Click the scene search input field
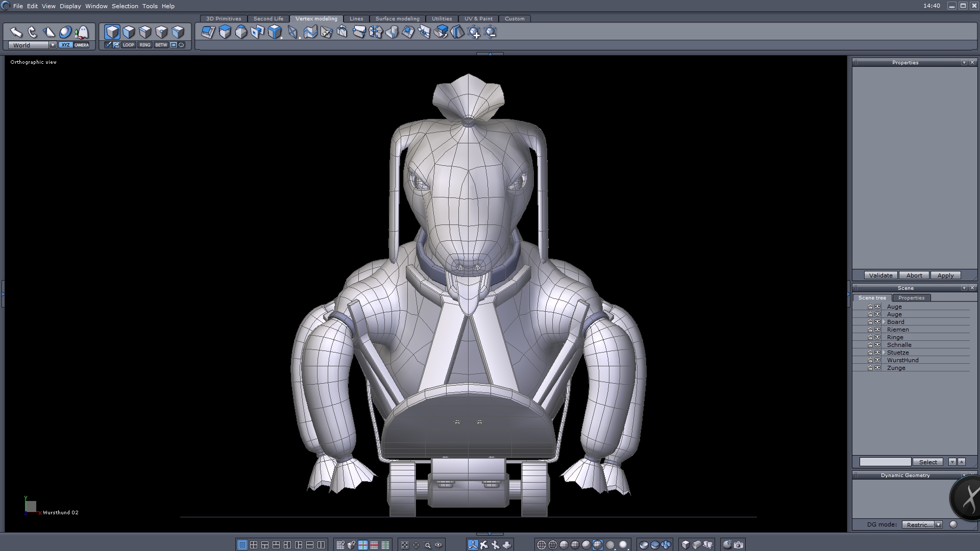This screenshot has width=980, height=551. click(885, 462)
